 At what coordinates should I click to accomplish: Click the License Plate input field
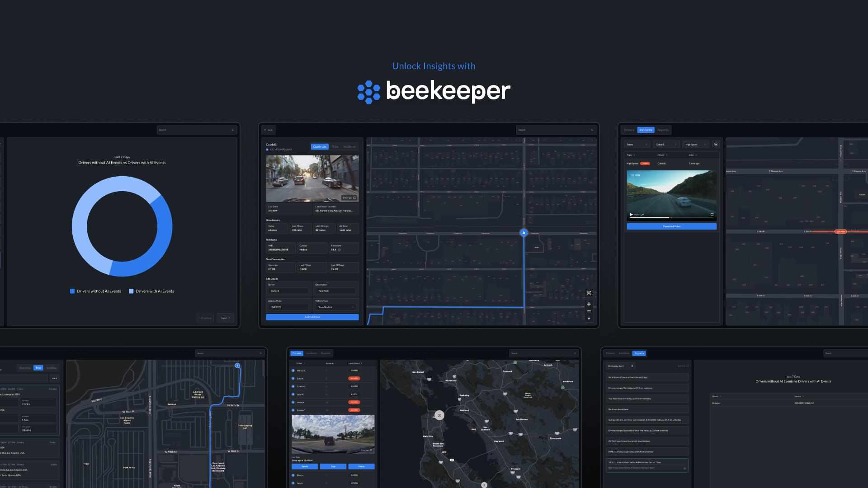tap(288, 307)
